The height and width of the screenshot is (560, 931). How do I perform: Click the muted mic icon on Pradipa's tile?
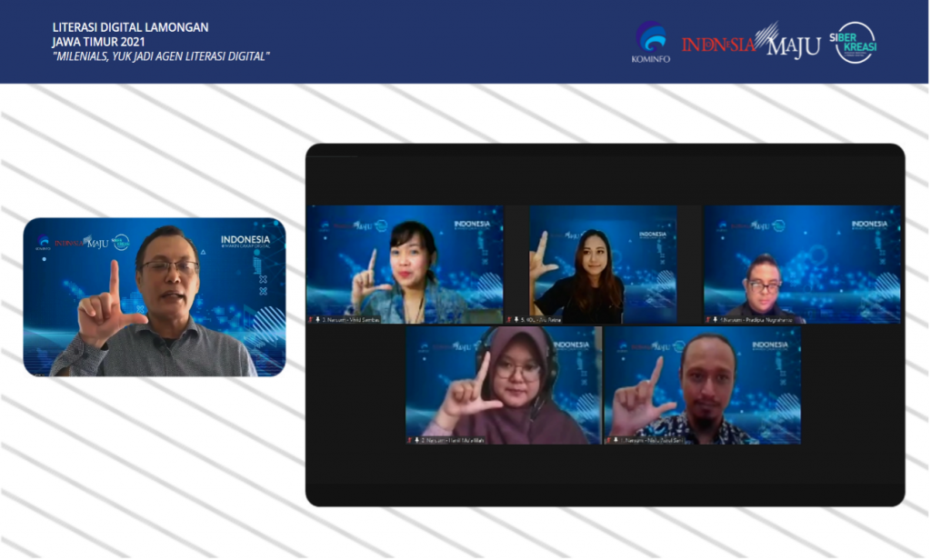click(x=716, y=320)
